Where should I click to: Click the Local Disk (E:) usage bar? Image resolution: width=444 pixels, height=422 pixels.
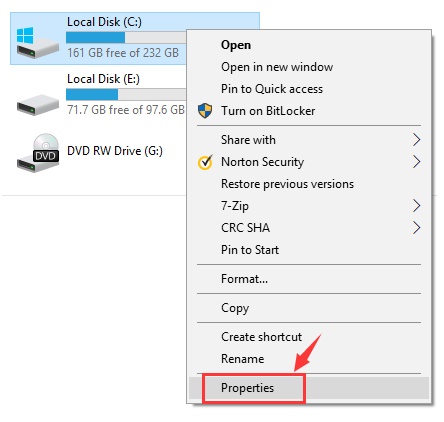click(126, 94)
